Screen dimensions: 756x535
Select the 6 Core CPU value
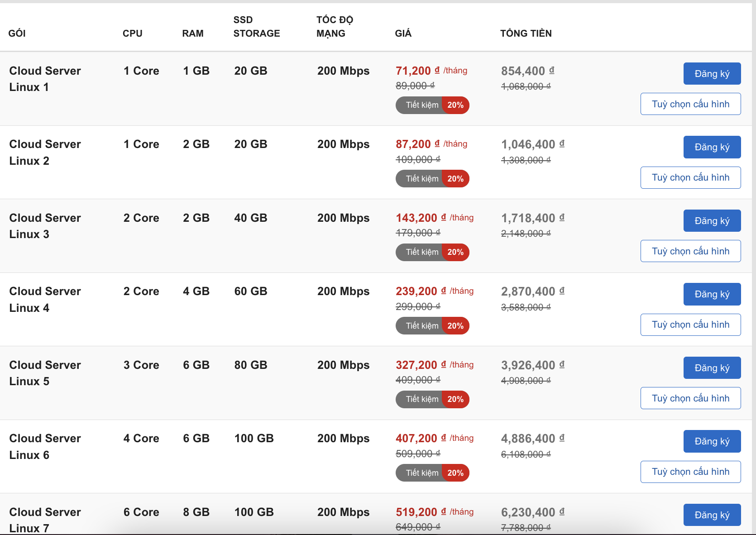coord(141,512)
